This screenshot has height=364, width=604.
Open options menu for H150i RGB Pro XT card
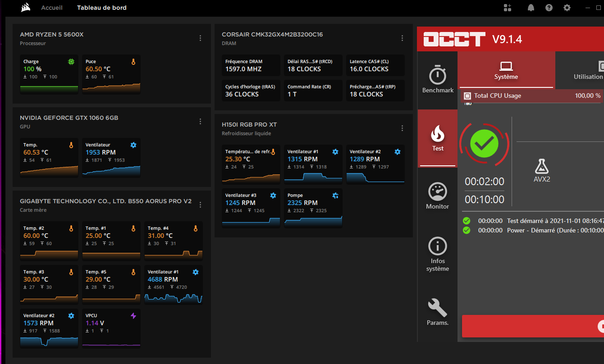(x=403, y=128)
